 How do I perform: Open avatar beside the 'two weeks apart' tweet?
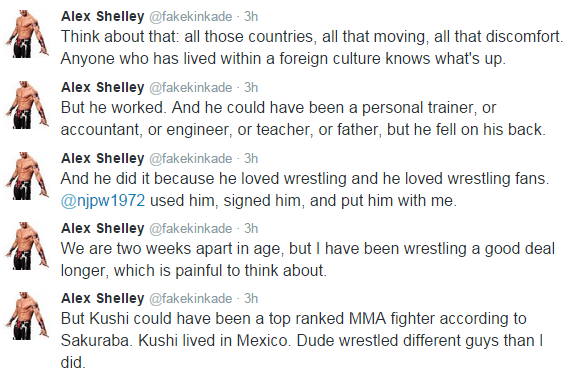pyautogui.click(x=27, y=246)
